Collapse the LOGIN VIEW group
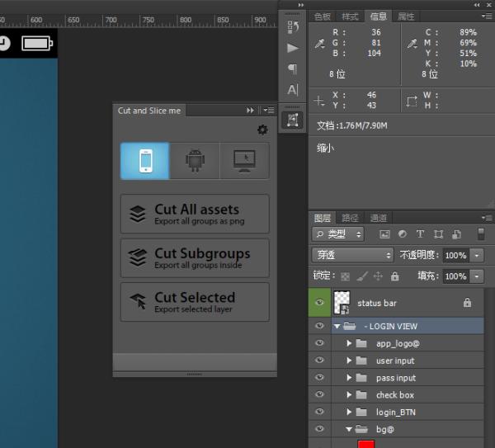The image size is (495, 448). (x=337, y=327)
